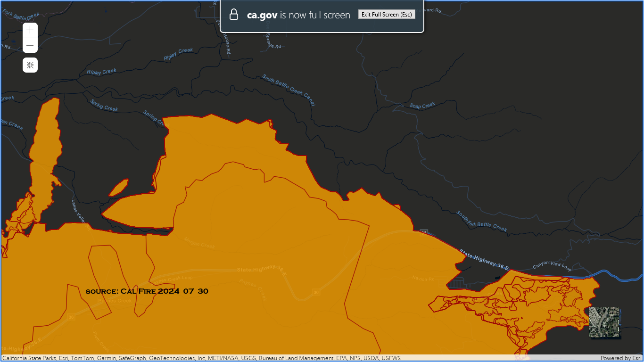The width and height of the screenshot is (644, 362).
Task: Select the Soap Creek map label
Action: click(422, 106)
